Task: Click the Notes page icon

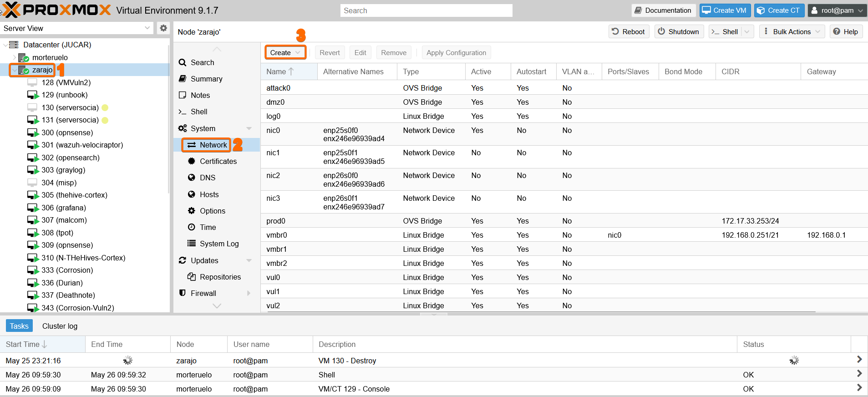Action: point(183,95)
